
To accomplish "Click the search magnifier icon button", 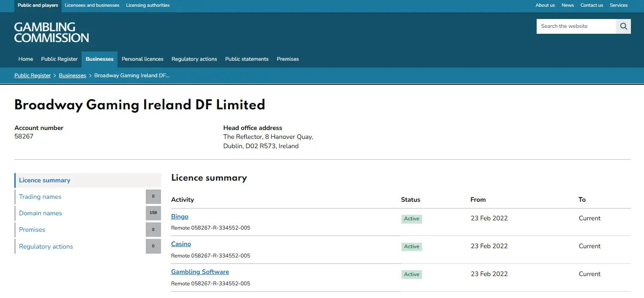I will (x=623, y=26).
